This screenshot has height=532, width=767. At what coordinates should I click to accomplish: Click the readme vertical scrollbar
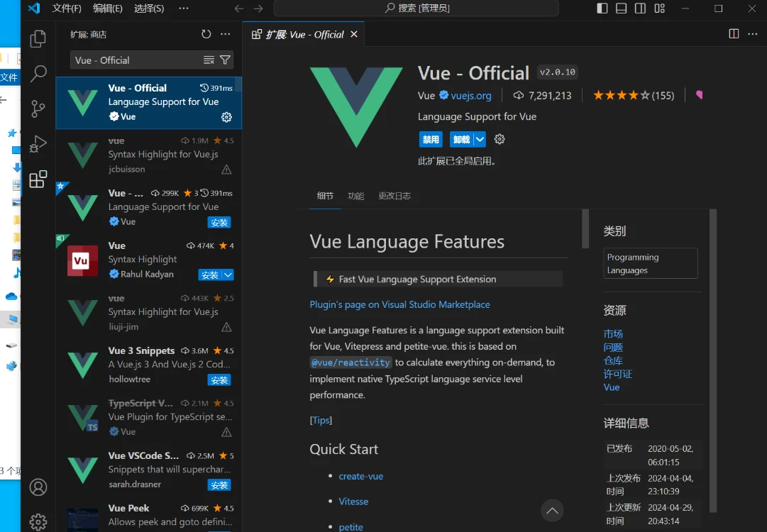[585, 229]
